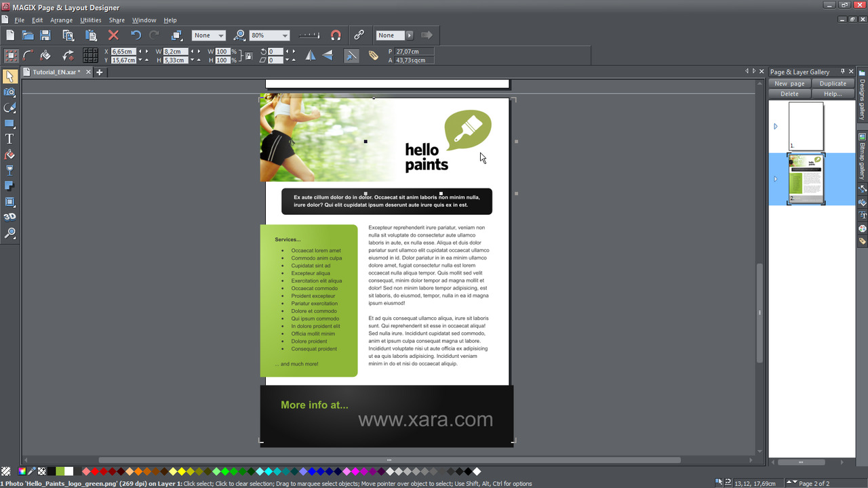Viewport: 868px width, 488px height.
Task: Open the link chain icon in toolbar
Action: coord(359,35)
